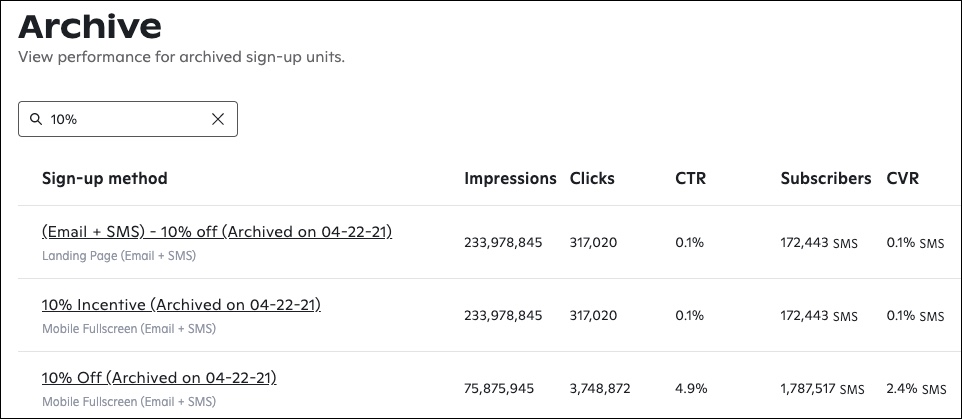This screenshot has height=419, width=962.
Task: Click the 3,748,872 clicks value
Action: (600, 388)
